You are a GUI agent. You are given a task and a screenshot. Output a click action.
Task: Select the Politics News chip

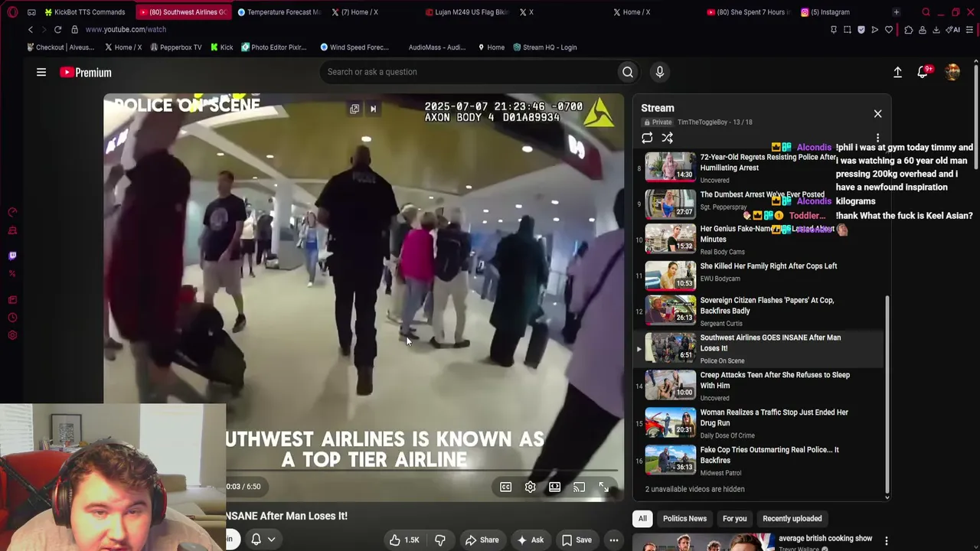pos(684,519)
